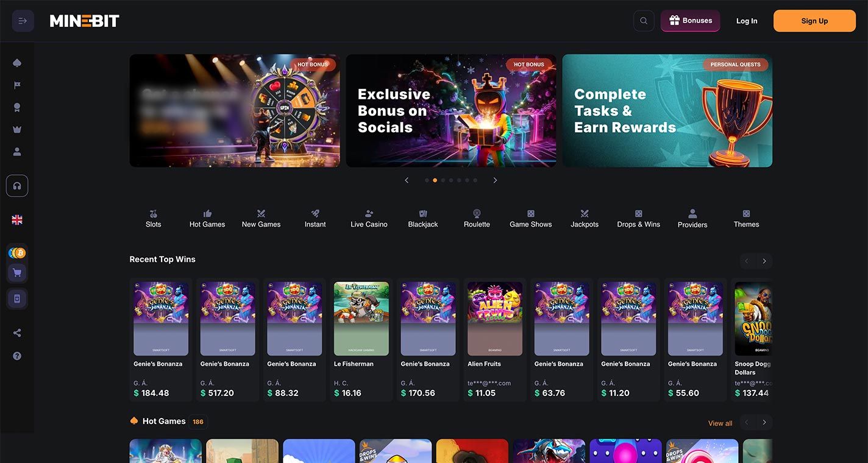The image size is (868, 463).
Task: Select the first carousel pagination dot
Action: 427,180
